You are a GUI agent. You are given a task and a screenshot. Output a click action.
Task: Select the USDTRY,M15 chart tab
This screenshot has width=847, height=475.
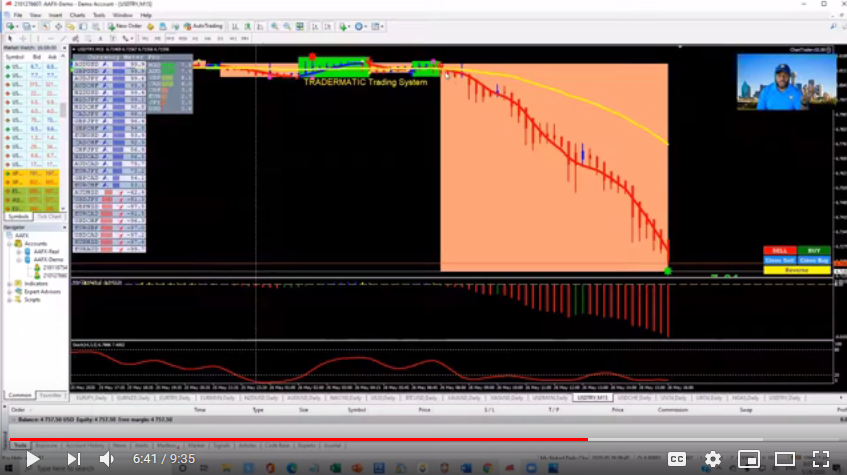coord(592,398)
